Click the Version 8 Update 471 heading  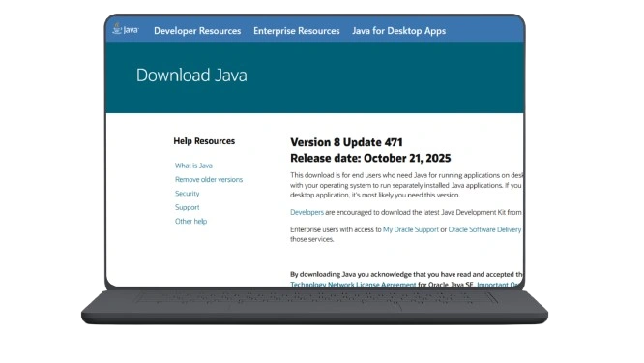pos(346,142)
